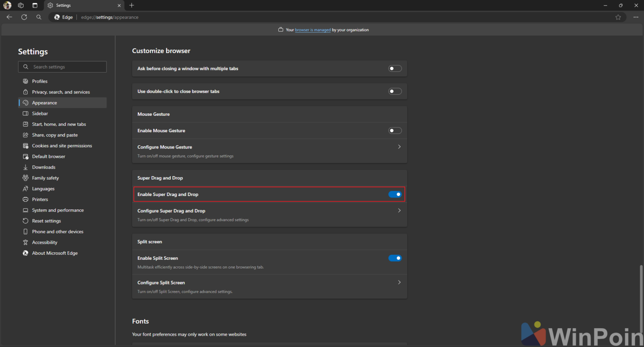Image resolution: width=644 pixels, height=347 pixels.
Task: Turn off Enable Split Screen
Action: tap(395, 258)
